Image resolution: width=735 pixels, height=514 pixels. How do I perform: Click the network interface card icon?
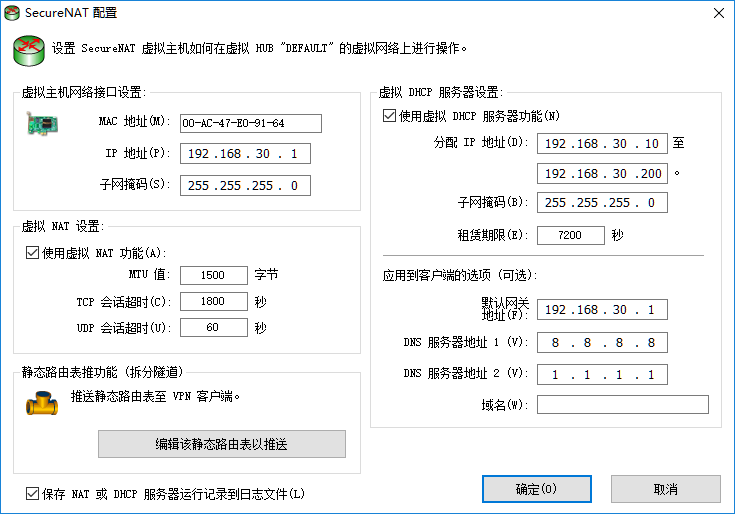[x=41, y=126]
